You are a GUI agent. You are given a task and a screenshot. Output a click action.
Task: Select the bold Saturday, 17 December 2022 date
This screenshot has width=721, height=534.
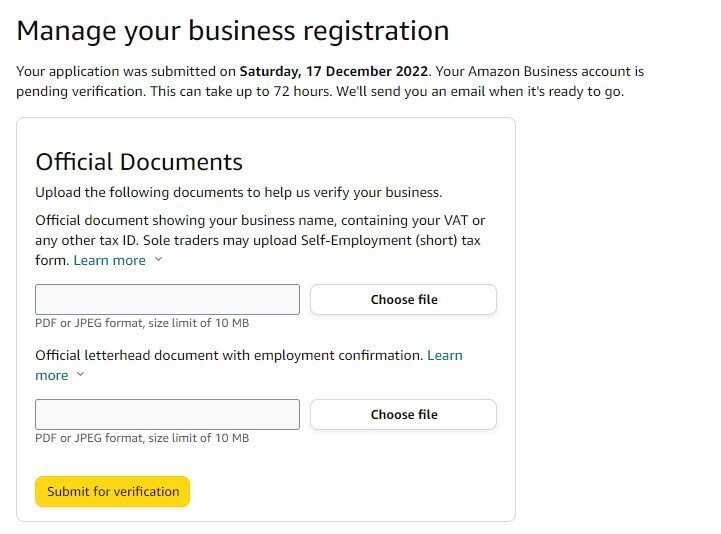[334, 72]
